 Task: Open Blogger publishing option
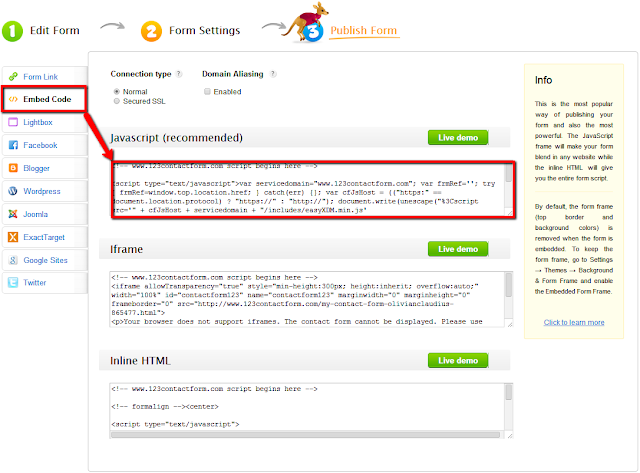[x=45, y=168]
